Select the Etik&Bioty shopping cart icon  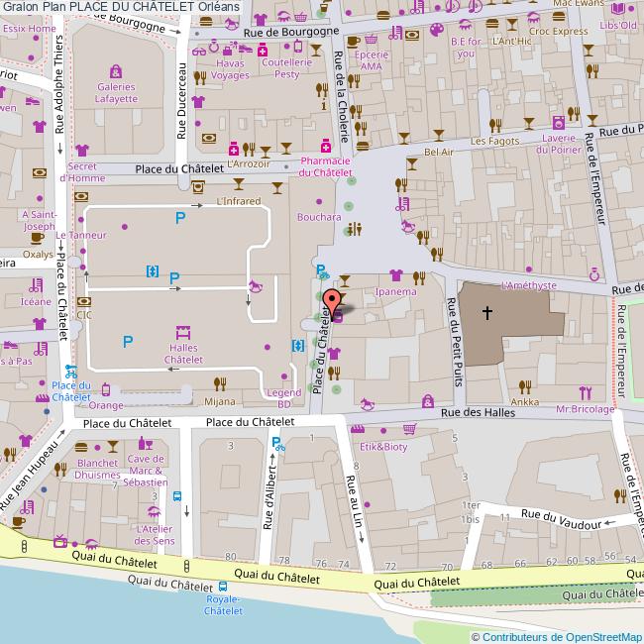pyautogui.click(x=409, y=429)
